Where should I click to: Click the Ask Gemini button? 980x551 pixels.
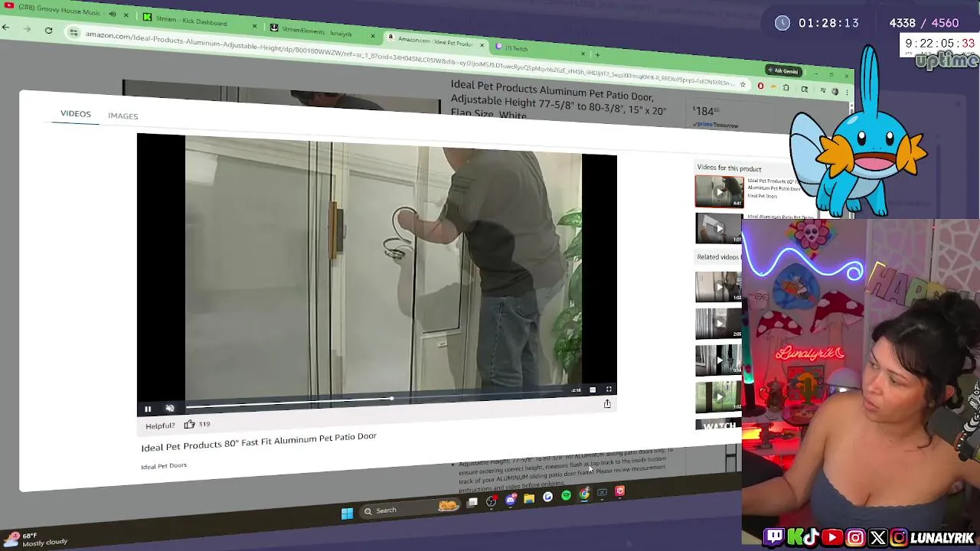[786, 70]
